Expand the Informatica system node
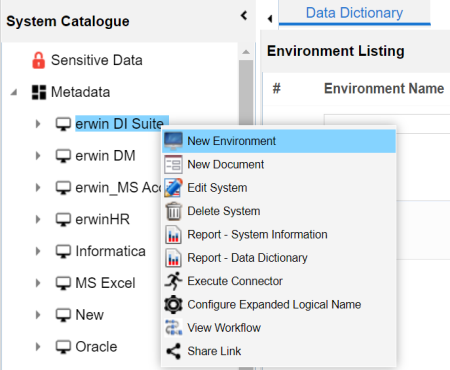Viewport: 450px width, 370px height. point(38,251)
